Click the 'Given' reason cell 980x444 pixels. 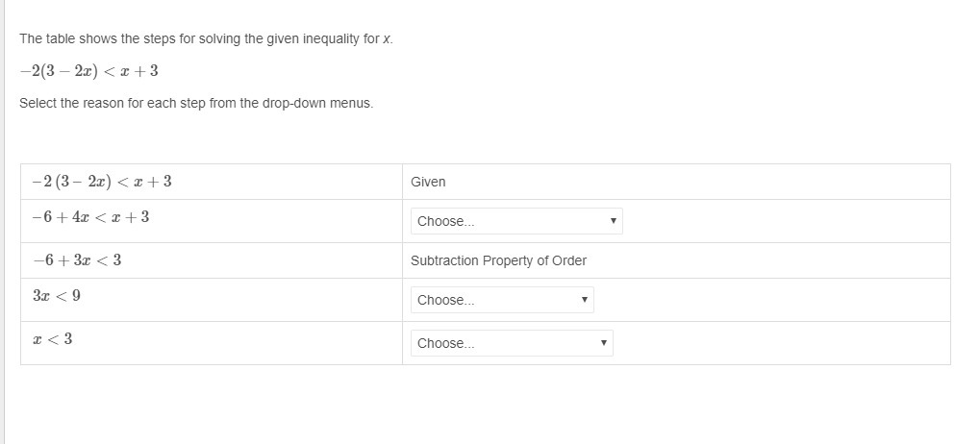(428, 182)
